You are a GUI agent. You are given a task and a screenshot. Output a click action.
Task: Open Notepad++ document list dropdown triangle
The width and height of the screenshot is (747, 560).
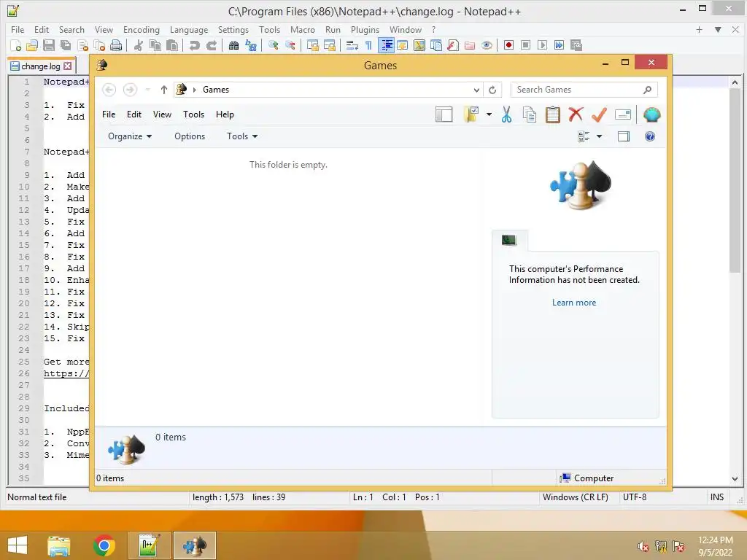click(718, 29)
